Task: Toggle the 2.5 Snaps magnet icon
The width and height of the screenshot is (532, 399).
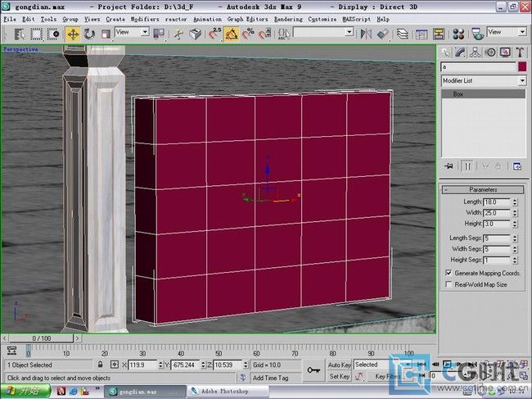Action: (215, 34)
